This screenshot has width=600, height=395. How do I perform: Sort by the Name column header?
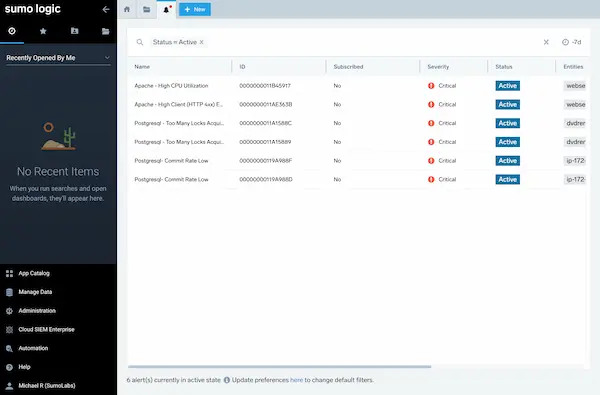tap(142, 67)
